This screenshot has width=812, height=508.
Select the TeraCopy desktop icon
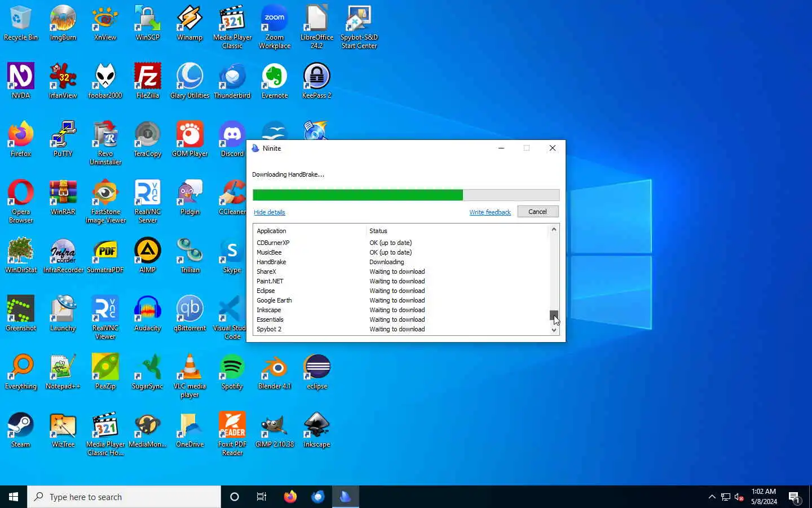(148, 139)
